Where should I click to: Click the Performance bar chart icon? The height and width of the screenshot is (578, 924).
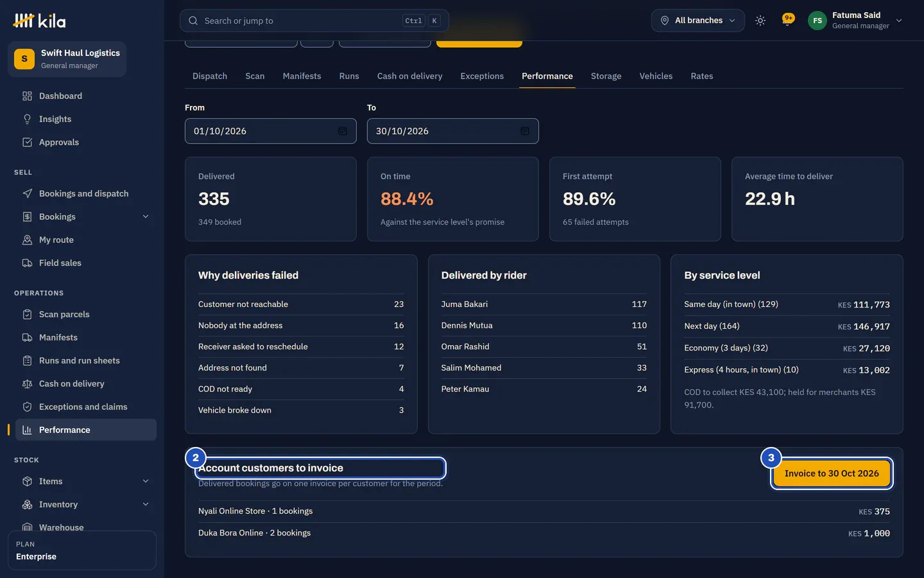27,430
